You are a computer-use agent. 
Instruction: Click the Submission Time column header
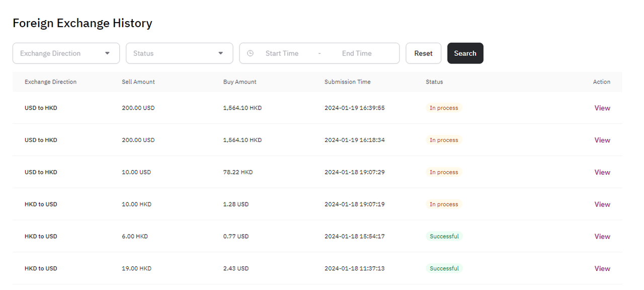tap(348, 82)
